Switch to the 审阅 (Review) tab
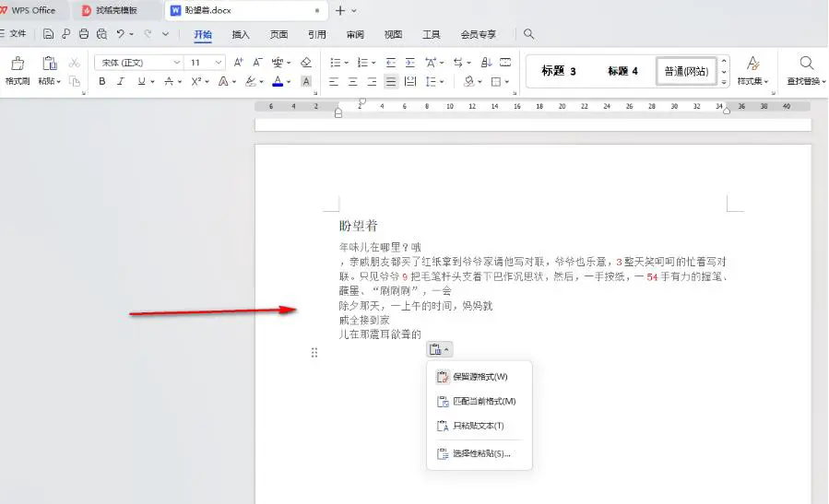Image resolution: width=829 pixels, height=504 pixels. pos(355,34)
